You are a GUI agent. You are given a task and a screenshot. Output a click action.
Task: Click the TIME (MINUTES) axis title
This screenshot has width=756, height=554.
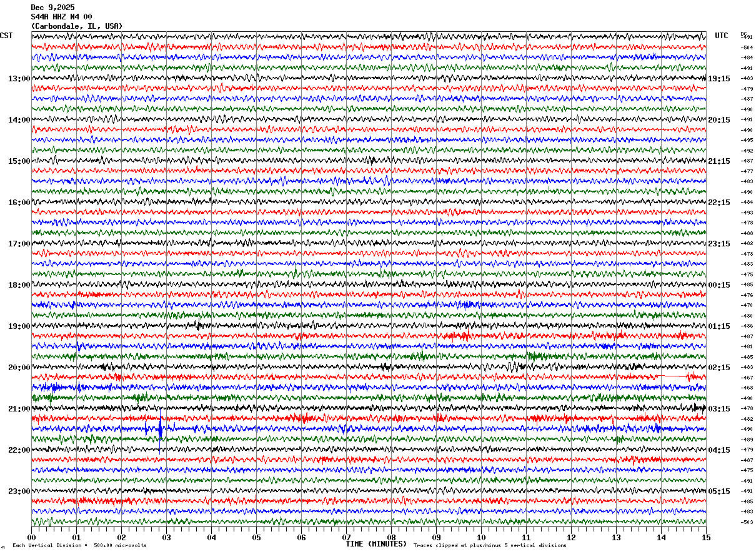(x=376, y=544)
